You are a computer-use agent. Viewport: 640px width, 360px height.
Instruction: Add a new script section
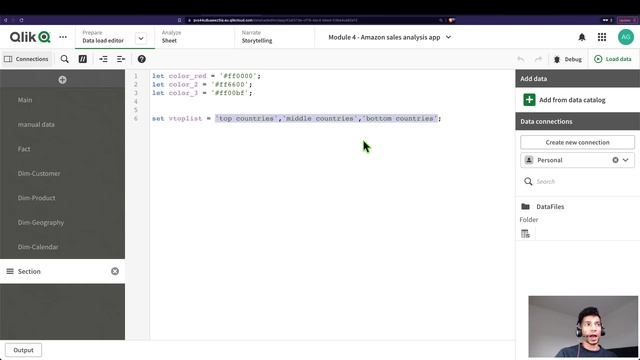62,80
